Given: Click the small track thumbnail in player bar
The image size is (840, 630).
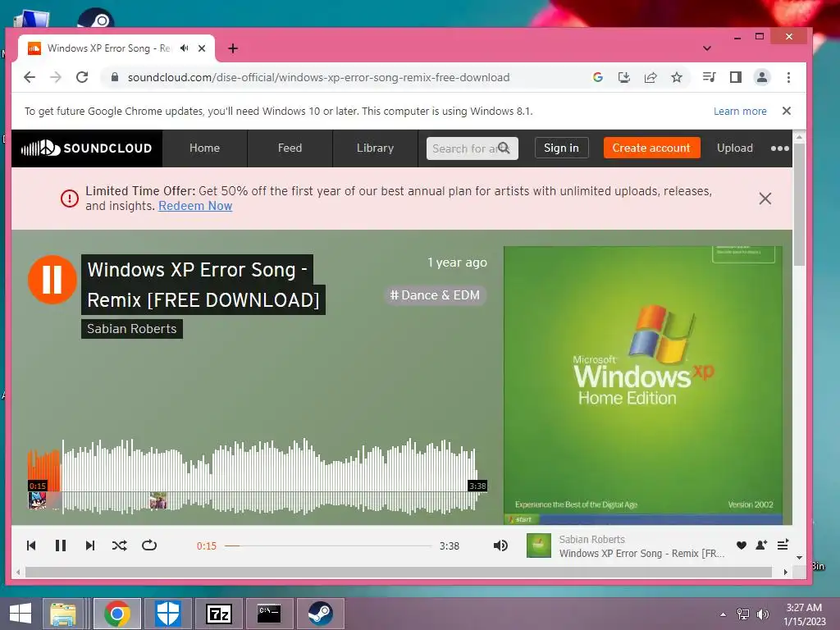Looking at the screenshot, I should tap(539, 546).
